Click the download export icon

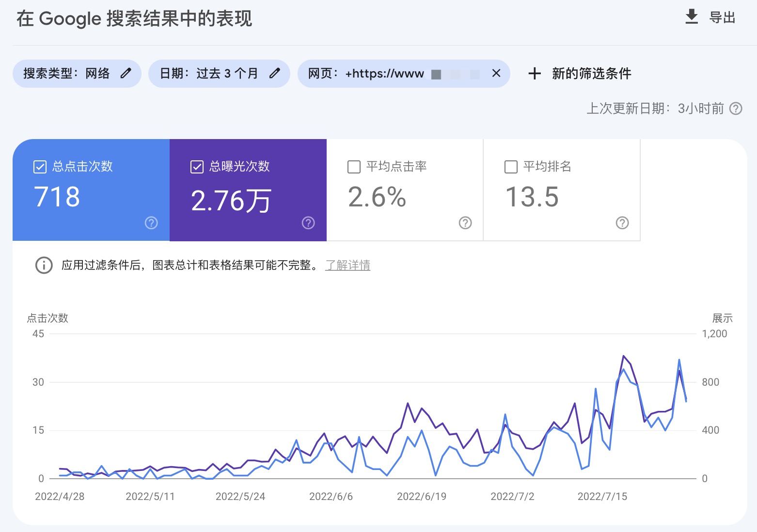(x=692, y=17)
